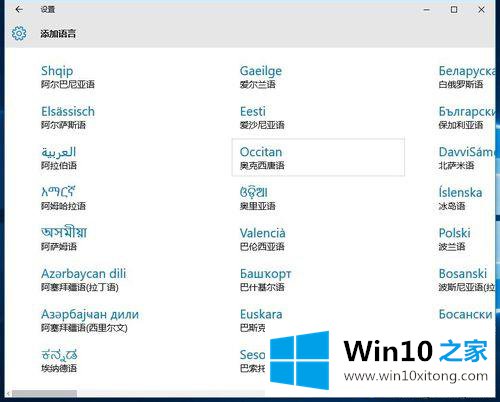Select Gaeilge language
The image size is (500, 402).
click(261, 77)
